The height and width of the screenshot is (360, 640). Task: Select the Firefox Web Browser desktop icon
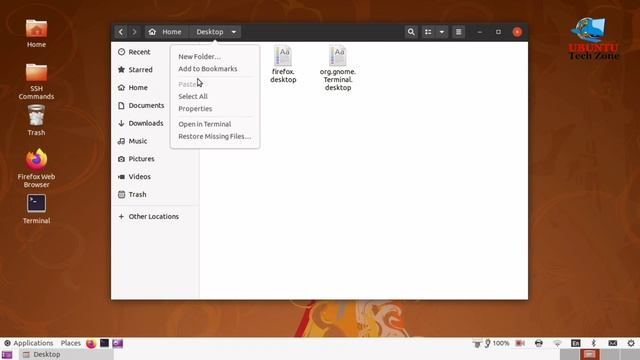coord(36,168)
